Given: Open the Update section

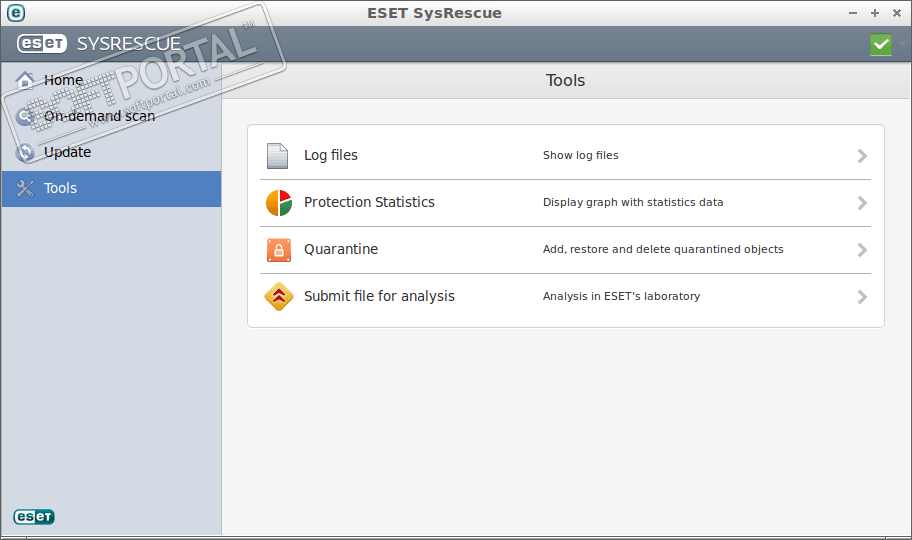Looking at the screenshot, I should pyautogui.click(x=111, y=152).
